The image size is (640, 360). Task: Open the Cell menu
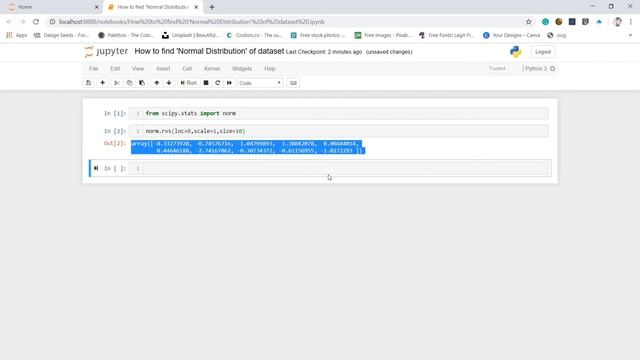pos(187,69)
